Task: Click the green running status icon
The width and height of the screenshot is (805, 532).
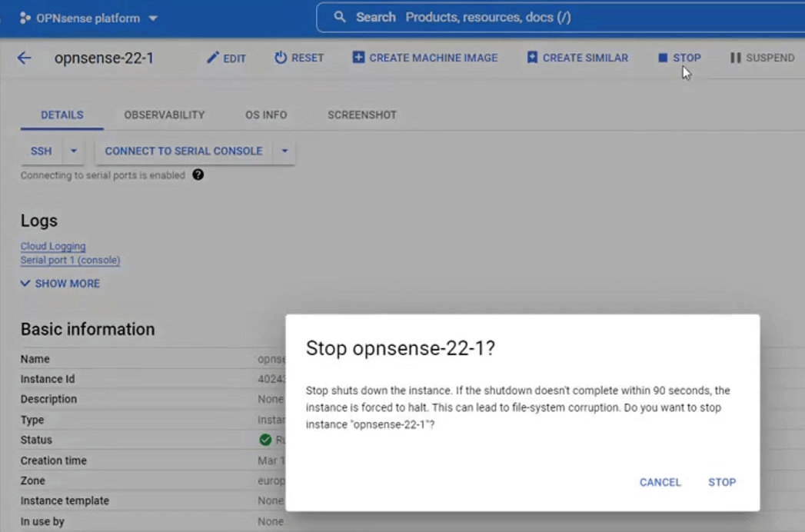Action: 265,440
